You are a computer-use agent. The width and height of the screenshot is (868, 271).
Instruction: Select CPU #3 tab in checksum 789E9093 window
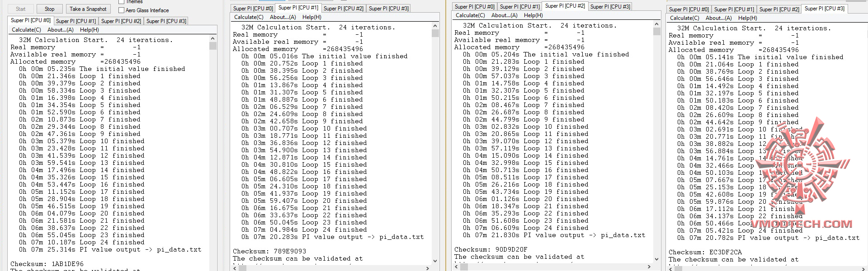(x=389, y=9)
